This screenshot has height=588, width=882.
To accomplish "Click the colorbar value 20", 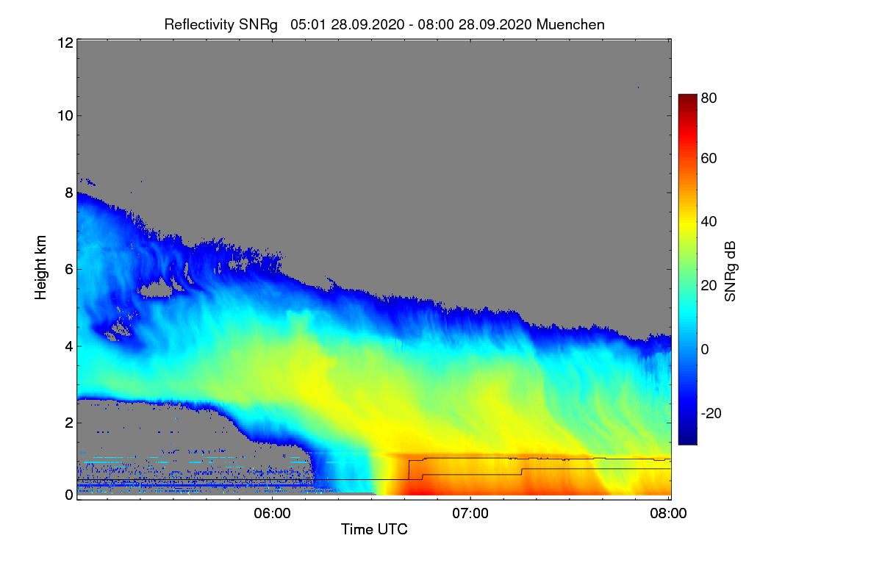I will tap(709, 285).
